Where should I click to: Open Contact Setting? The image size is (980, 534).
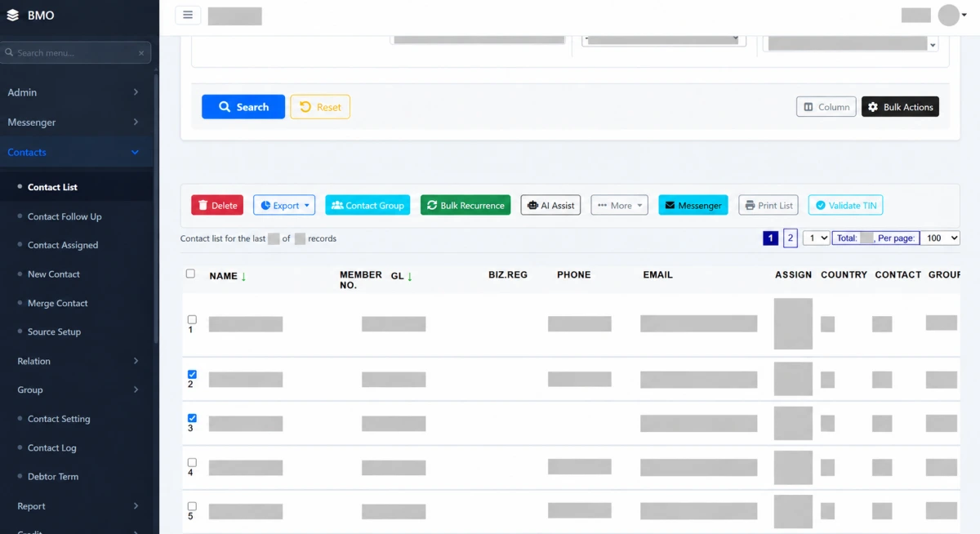click(x=59, y=419)
